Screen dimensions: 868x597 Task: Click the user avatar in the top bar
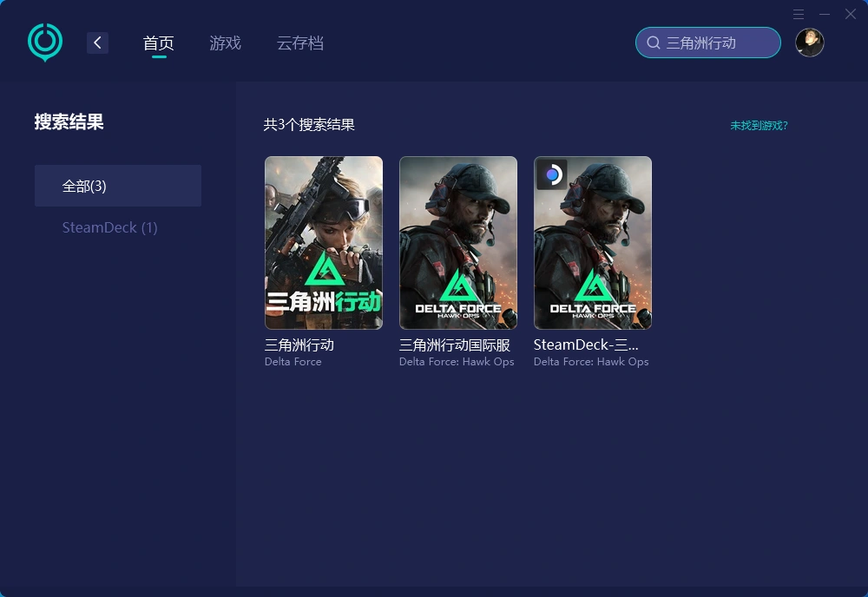(x=809, y=42)
